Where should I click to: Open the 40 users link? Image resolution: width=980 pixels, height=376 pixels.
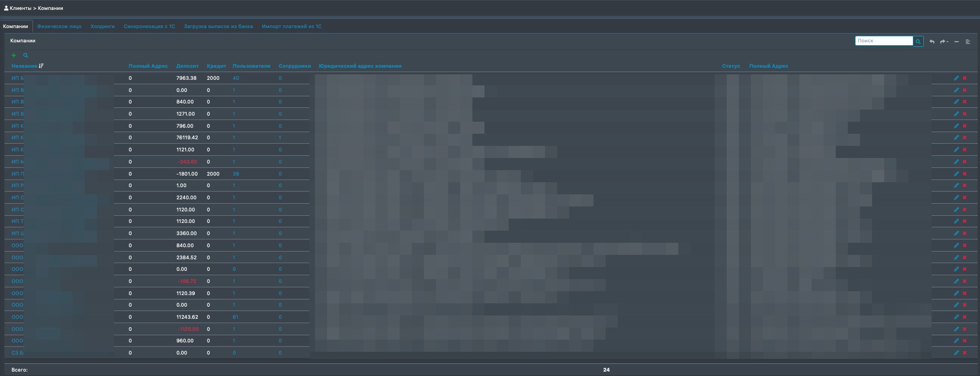pos(236,78)
